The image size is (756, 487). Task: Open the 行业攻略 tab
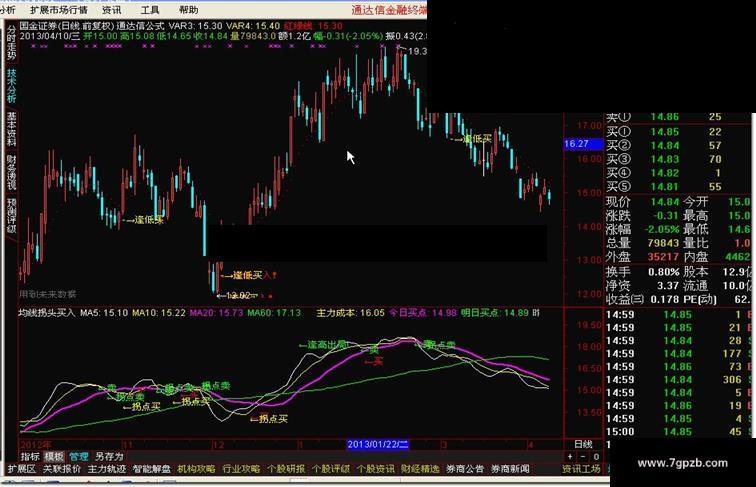click(x=241, y=469)
